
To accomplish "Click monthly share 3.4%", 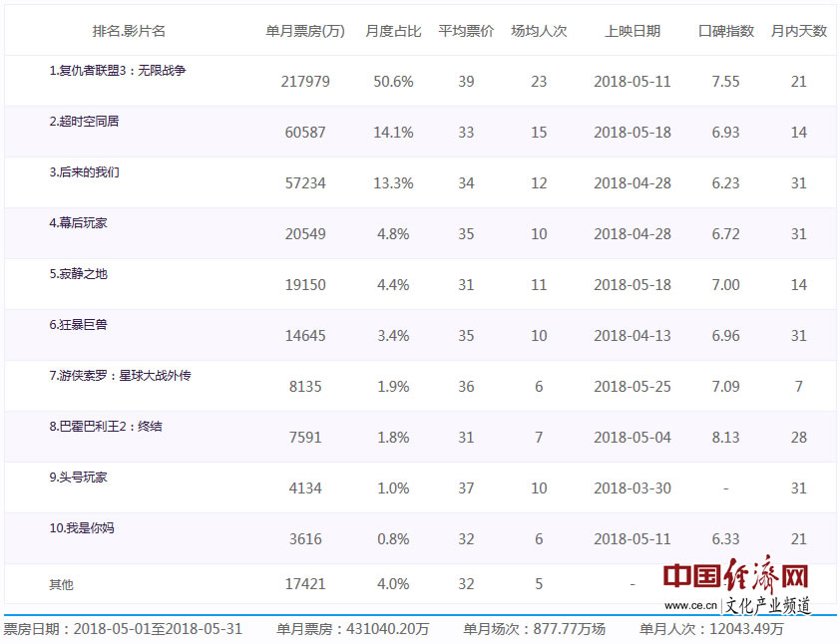I will pyautogui.click(x=393, y=336).
